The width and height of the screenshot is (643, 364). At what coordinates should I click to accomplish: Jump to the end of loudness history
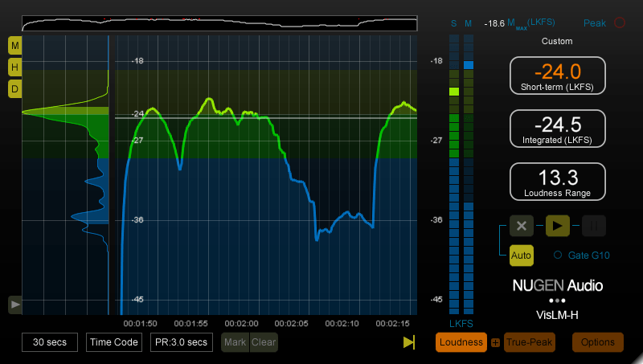[x=409, y=343]
